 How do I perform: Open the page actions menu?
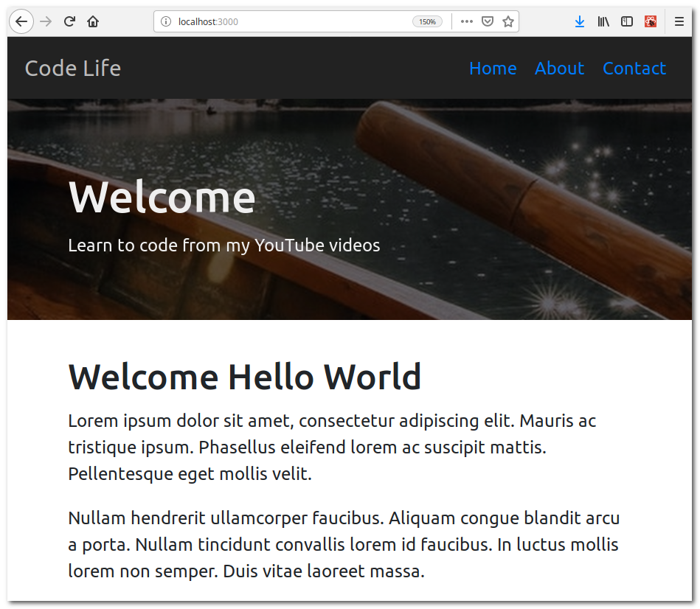point(466,21)
